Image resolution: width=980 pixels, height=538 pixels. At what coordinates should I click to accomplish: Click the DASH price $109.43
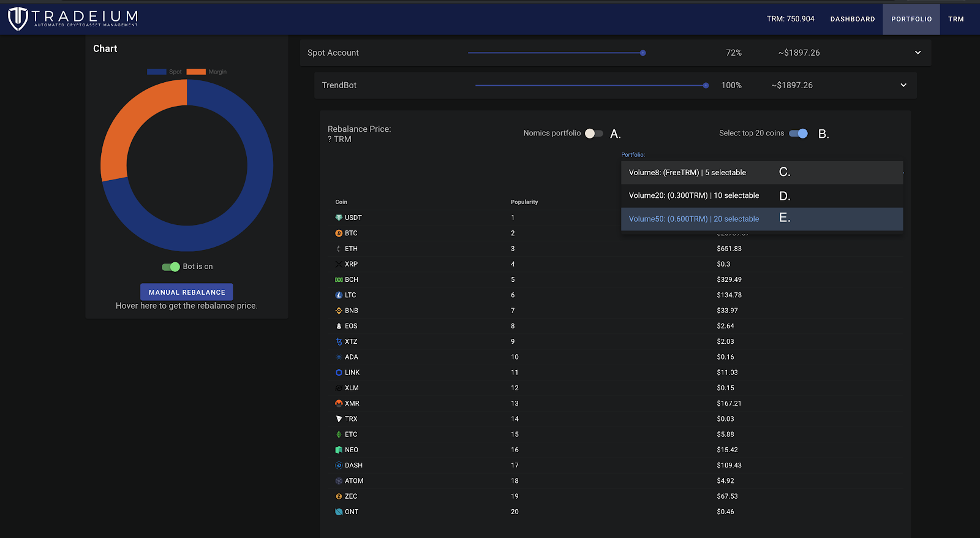[x=729, y=465]
